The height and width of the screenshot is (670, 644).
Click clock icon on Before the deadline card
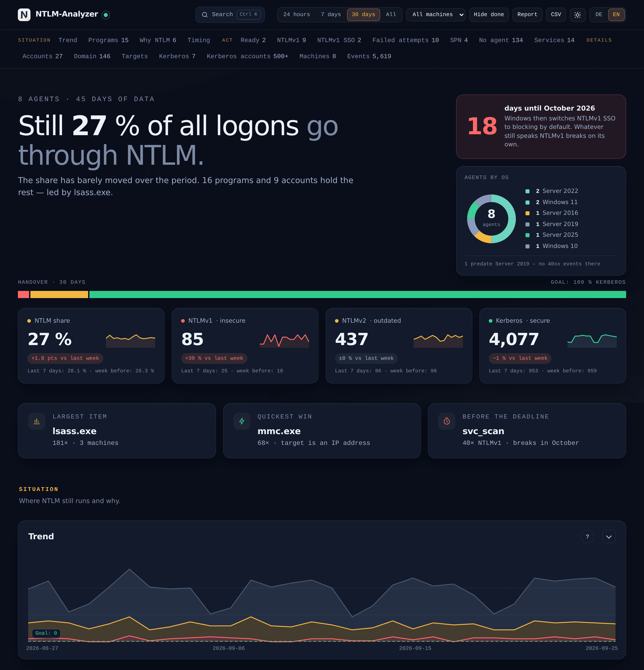[x=447, y=421]
